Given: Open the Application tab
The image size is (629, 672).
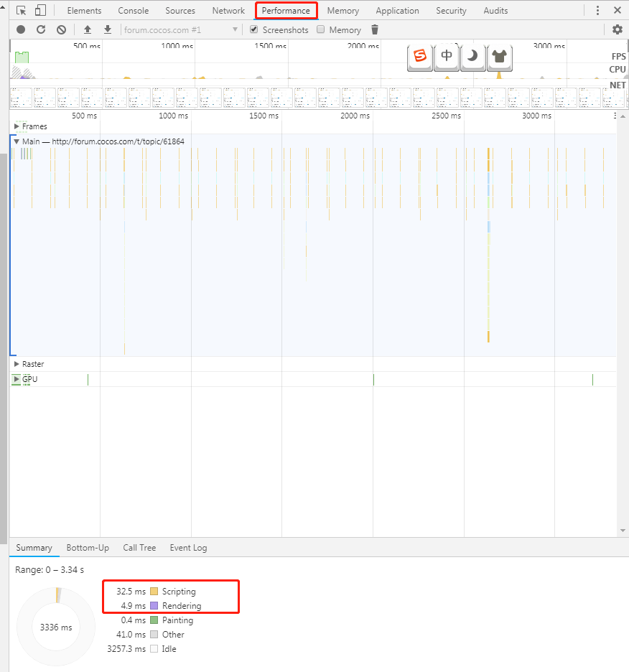Looking at the screenshot, I should point(398,10).
